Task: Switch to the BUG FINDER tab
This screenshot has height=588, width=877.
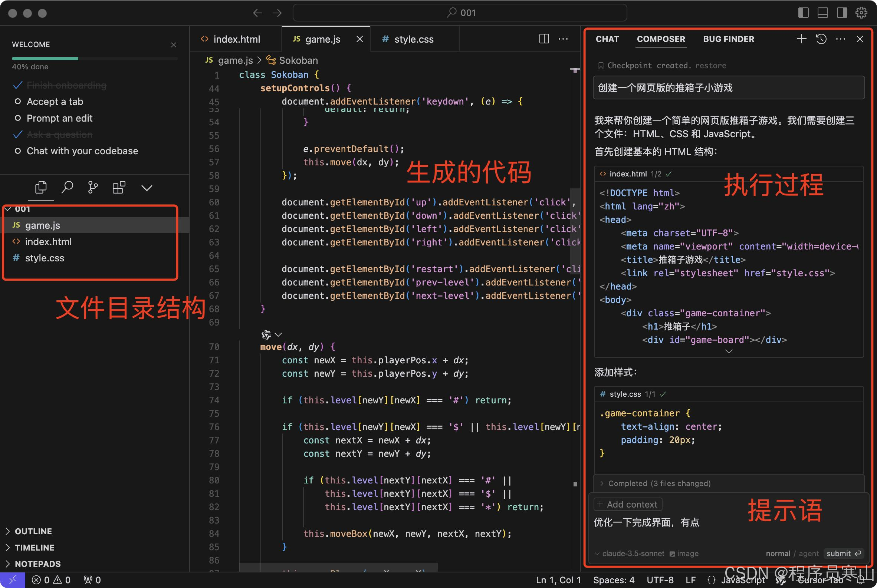Action: [728, 39]
